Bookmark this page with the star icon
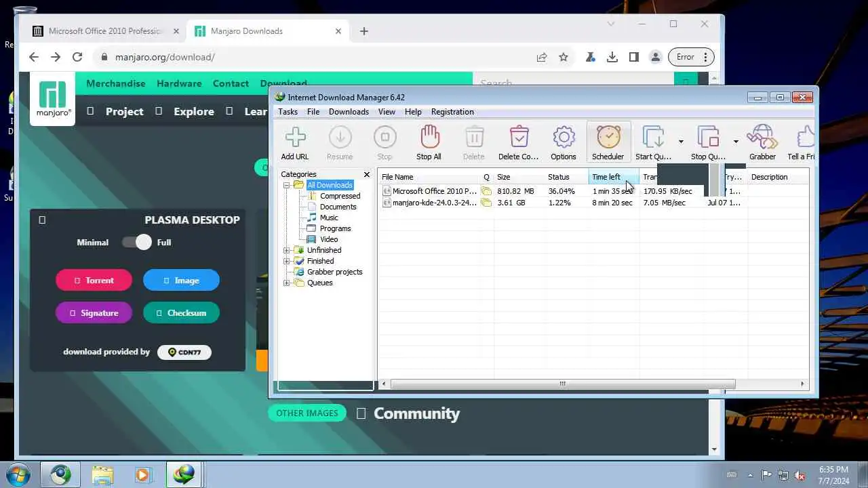 [x=564, y=58]
